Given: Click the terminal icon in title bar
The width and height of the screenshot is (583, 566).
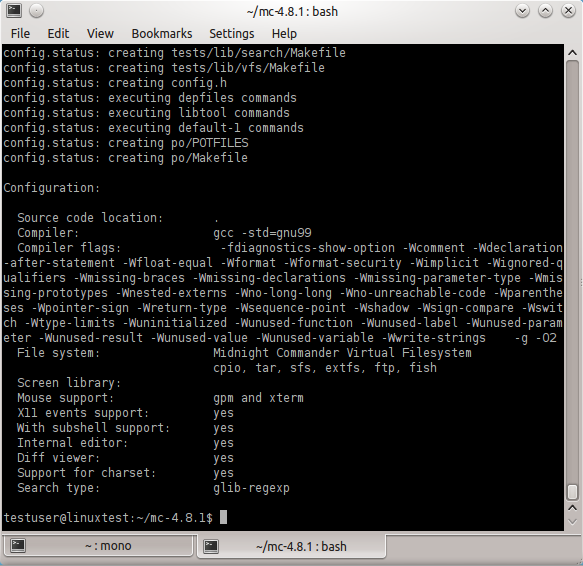Looking at the screenshot, I should 14,11.
